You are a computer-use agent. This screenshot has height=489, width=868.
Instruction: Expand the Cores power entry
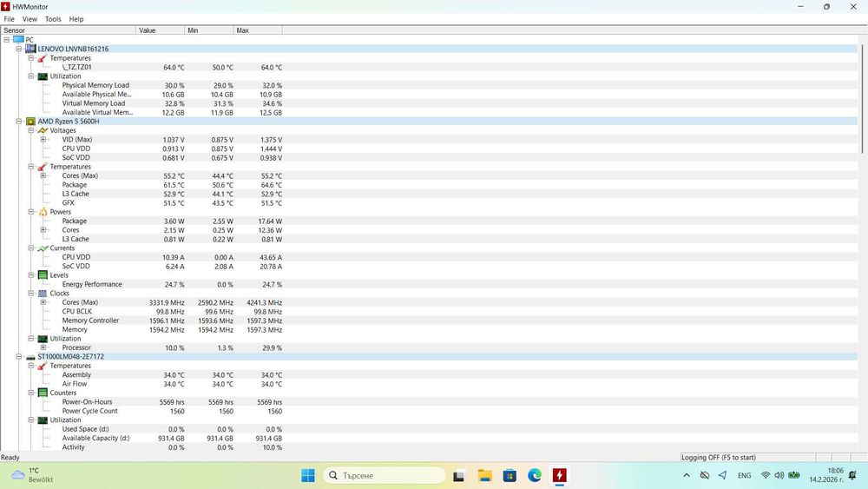pos(43,230)
